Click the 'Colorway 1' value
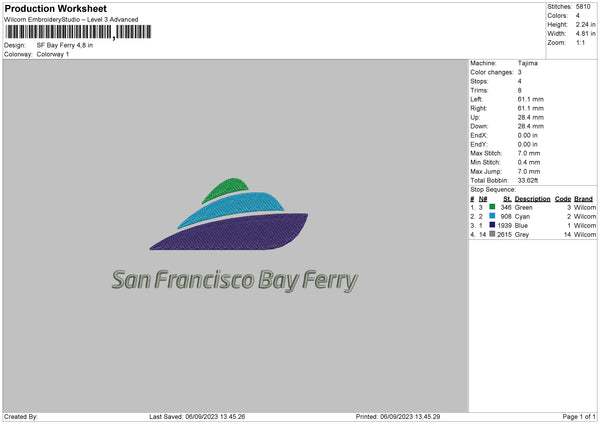Viewport: 600px width, 424px height. [x=53, y=54]
